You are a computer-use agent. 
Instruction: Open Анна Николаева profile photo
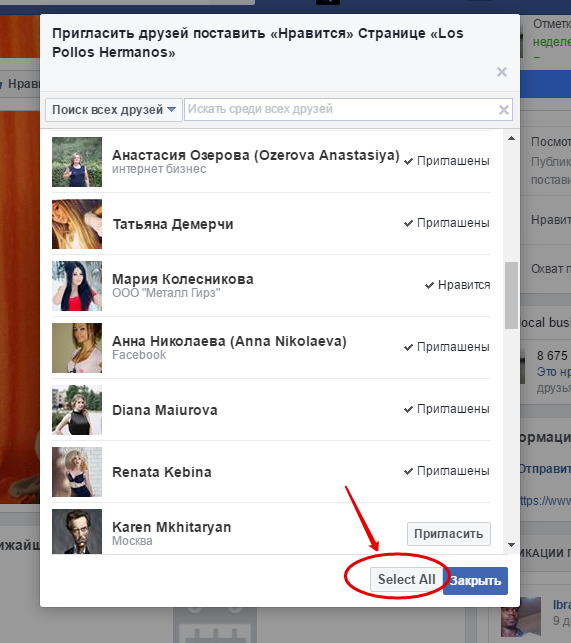[77, 348]
